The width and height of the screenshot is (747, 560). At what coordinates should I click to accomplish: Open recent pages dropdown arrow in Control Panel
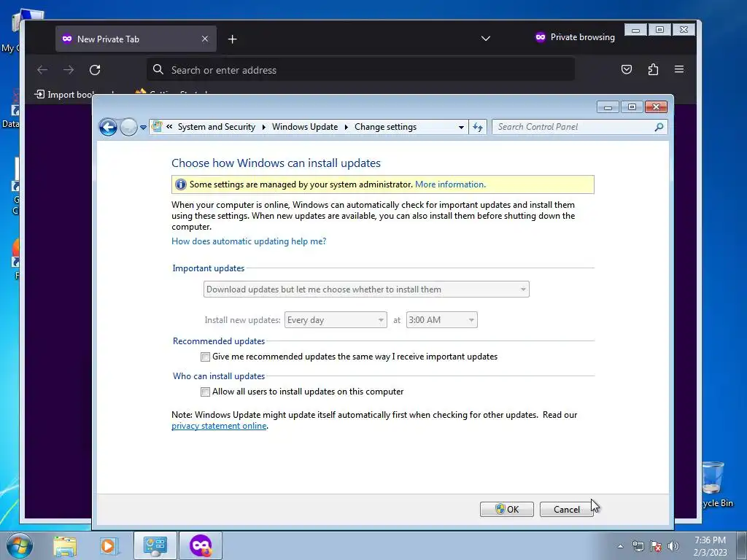coord(143,127)
